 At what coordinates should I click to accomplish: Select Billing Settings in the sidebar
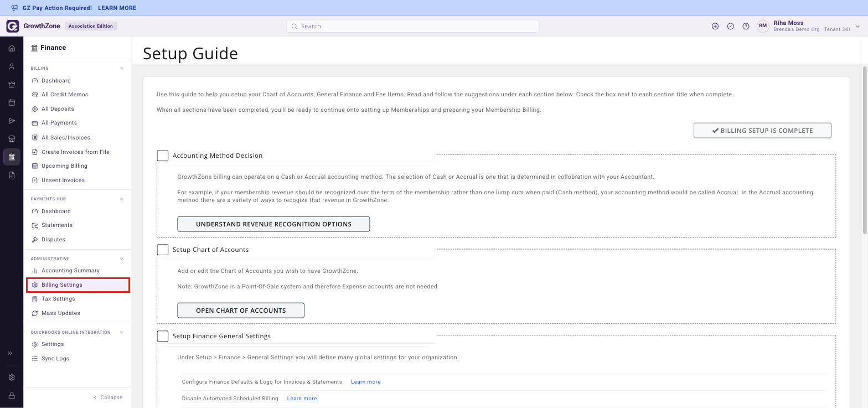point(77,285)
